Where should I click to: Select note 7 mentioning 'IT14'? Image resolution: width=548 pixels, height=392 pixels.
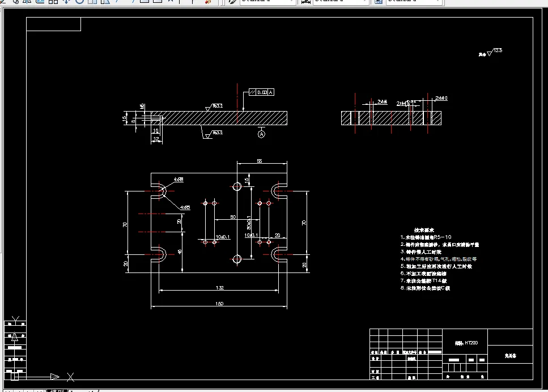coord(423,281)
